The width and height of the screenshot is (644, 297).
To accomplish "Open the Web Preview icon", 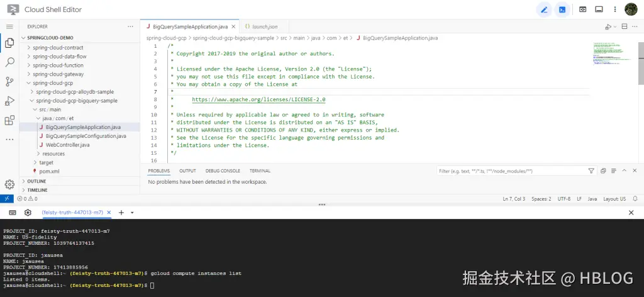I will tap(582, 9).
